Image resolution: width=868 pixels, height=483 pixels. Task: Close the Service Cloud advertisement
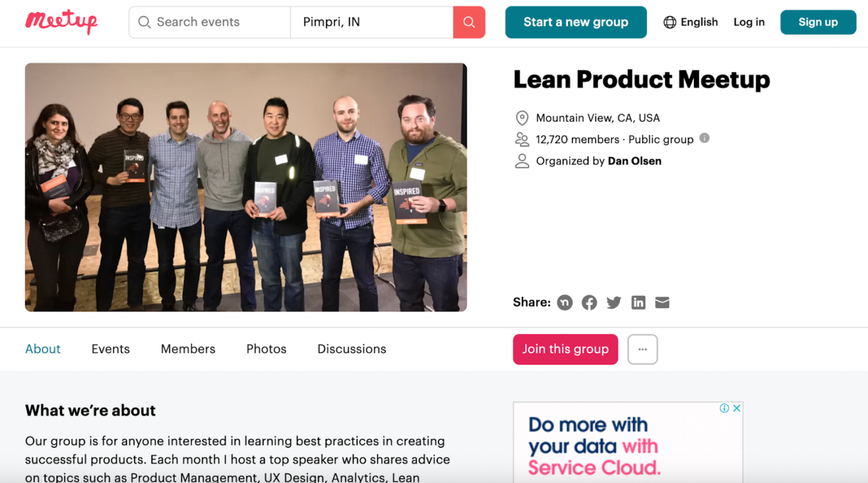737,408
